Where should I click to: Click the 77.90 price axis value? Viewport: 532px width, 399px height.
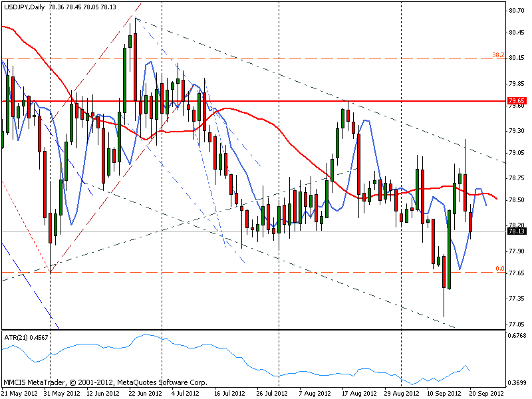pos(517,251)
